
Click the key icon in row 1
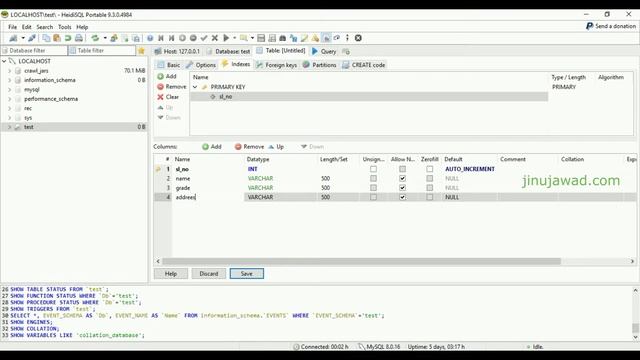(x=158, y=169)
